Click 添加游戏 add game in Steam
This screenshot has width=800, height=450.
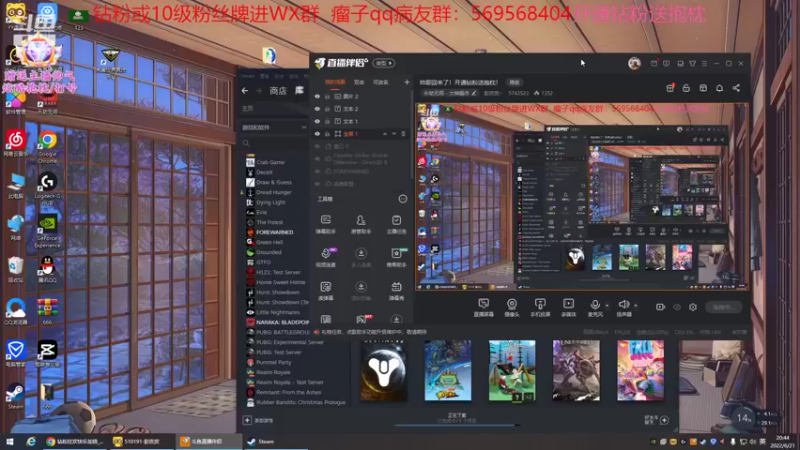[x=259, y=420]
